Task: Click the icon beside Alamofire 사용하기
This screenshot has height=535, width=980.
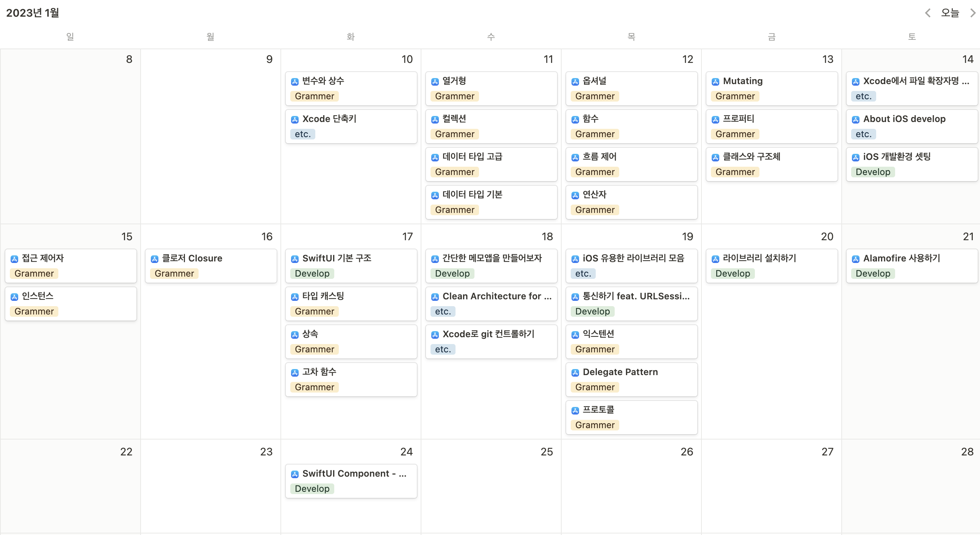Action: [856, 259]
